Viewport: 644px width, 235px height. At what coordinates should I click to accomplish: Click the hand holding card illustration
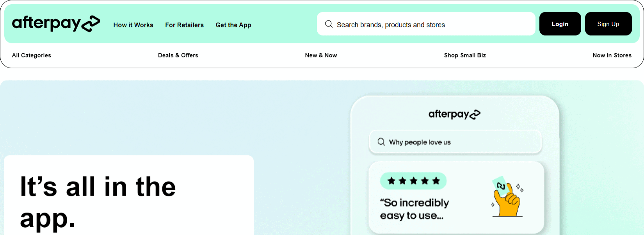(x=507, y=197)
